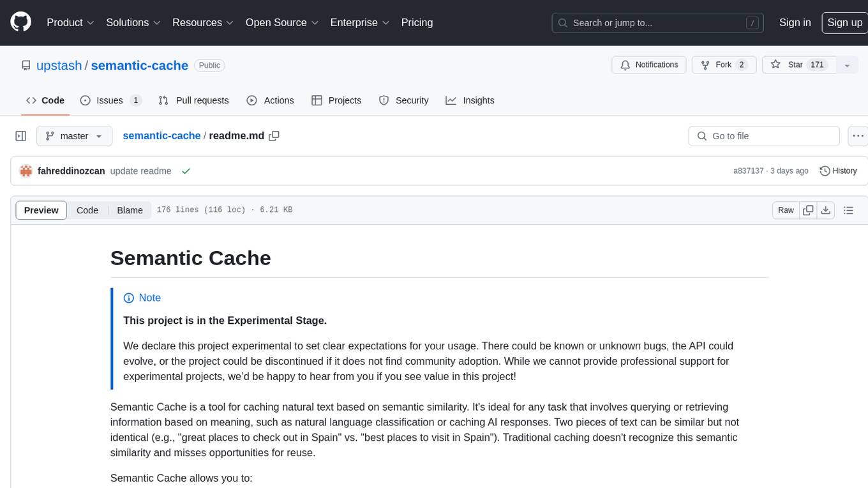Open the upstash owner link
The height and width of the screenshot is (488, 868).
[x=59, y=65]
